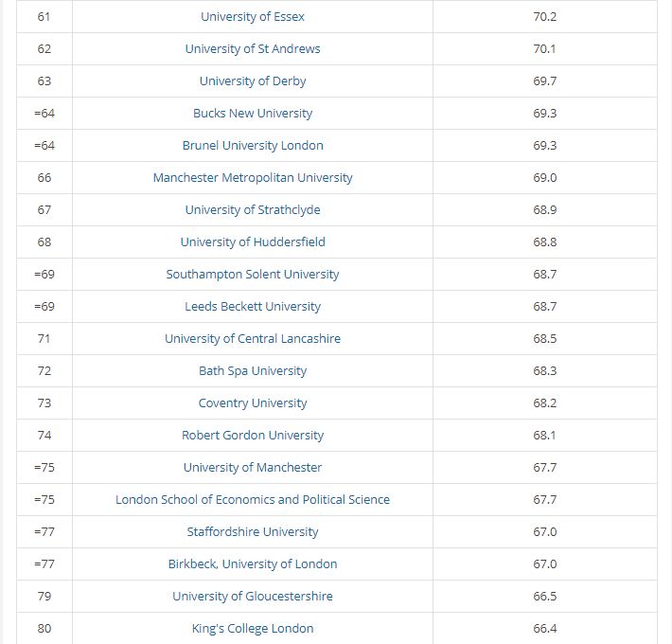Click University of St Andrews link
Screen dimensions: 672x644
coord(253,49)
